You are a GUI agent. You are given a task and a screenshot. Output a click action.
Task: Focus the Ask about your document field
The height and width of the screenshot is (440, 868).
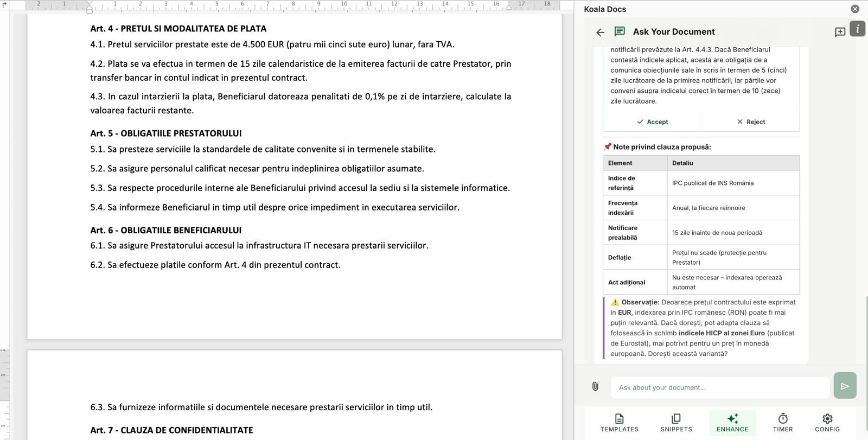tap(720, 387)
